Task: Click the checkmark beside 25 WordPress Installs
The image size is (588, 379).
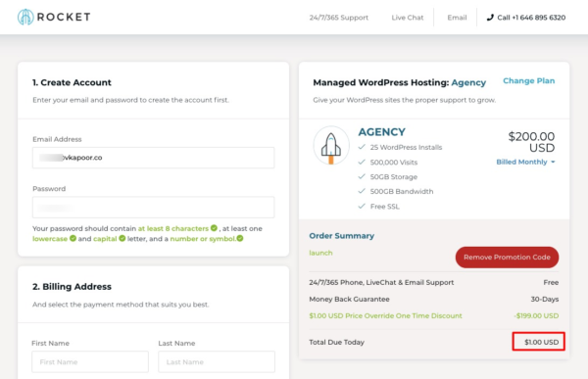Action: coord(362,147)
